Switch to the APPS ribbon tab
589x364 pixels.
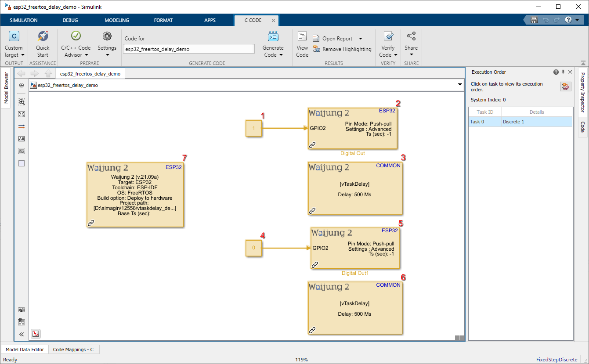210,20
